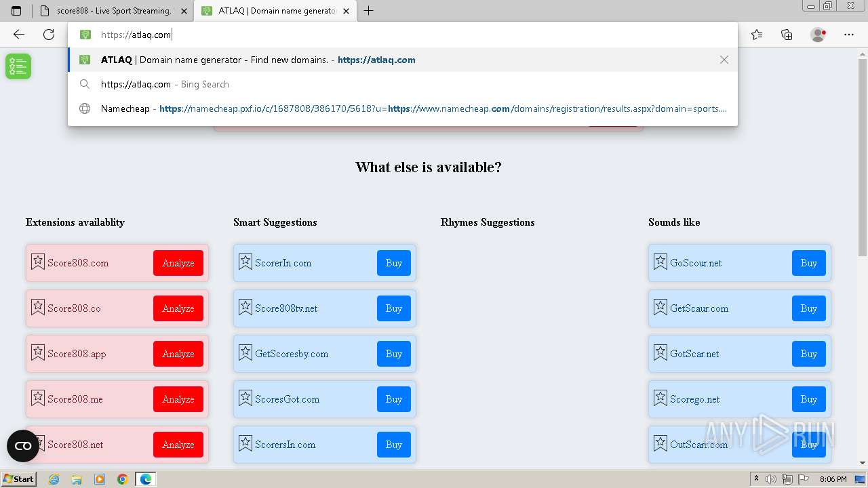Go back with browser back arrow
This screenshot has height=488, width=868.
(19, 35)
